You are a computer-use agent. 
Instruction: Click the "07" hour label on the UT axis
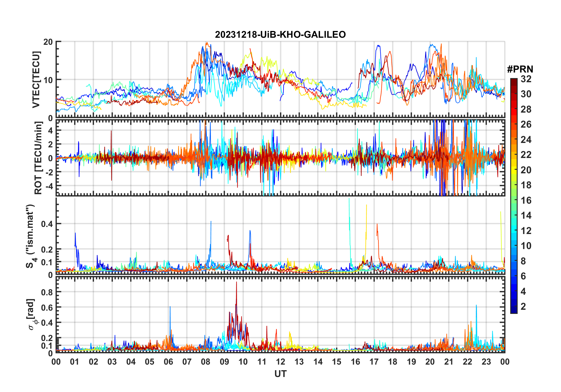(x=187, y=362)
